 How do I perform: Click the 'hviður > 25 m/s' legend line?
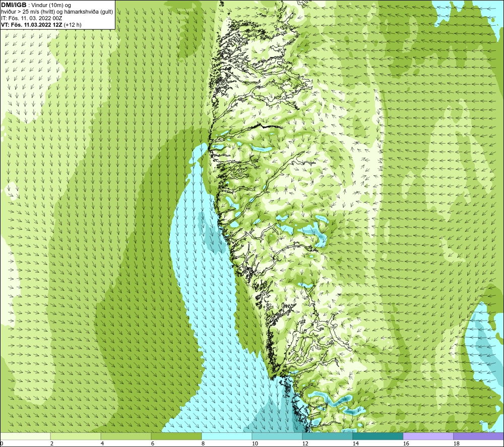(x=57, y=12)
